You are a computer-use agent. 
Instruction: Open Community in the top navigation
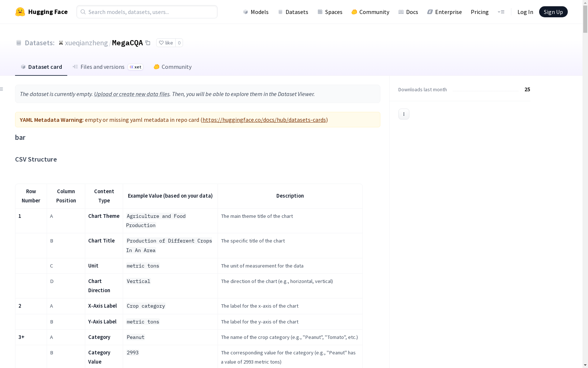[x=370, y=12]
